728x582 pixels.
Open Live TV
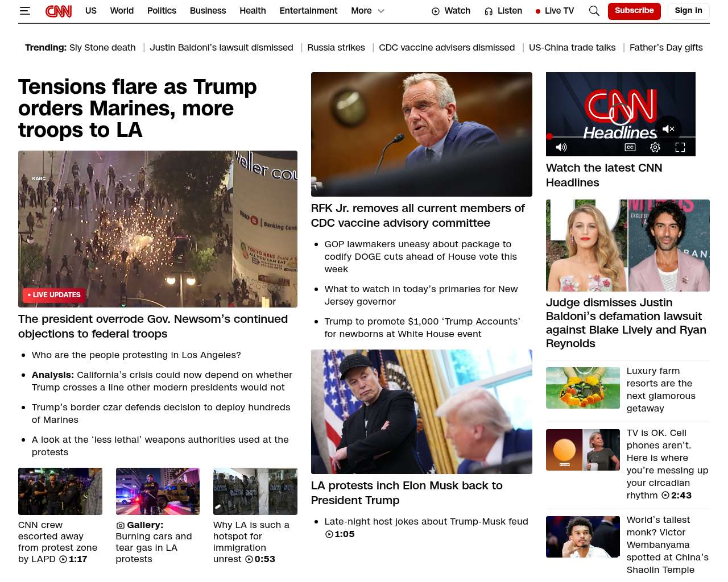coord(555,11)
